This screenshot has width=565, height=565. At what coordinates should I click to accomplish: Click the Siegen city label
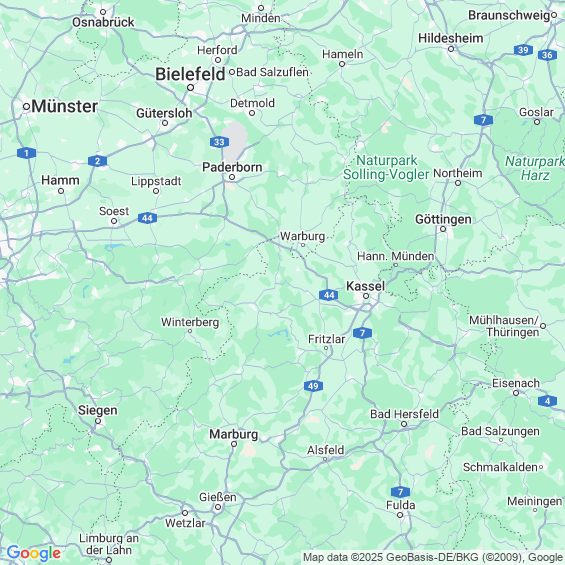coord(98,410)
